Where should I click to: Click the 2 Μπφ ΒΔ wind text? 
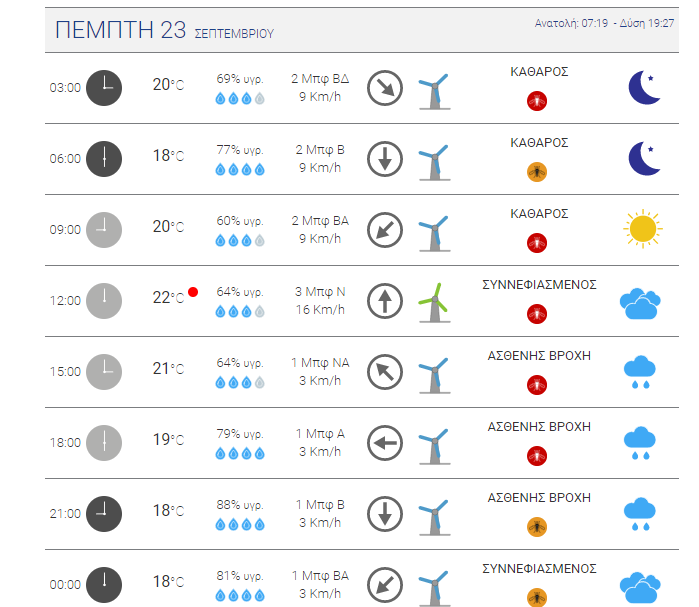pyautogui.click(x=320, y=79)
